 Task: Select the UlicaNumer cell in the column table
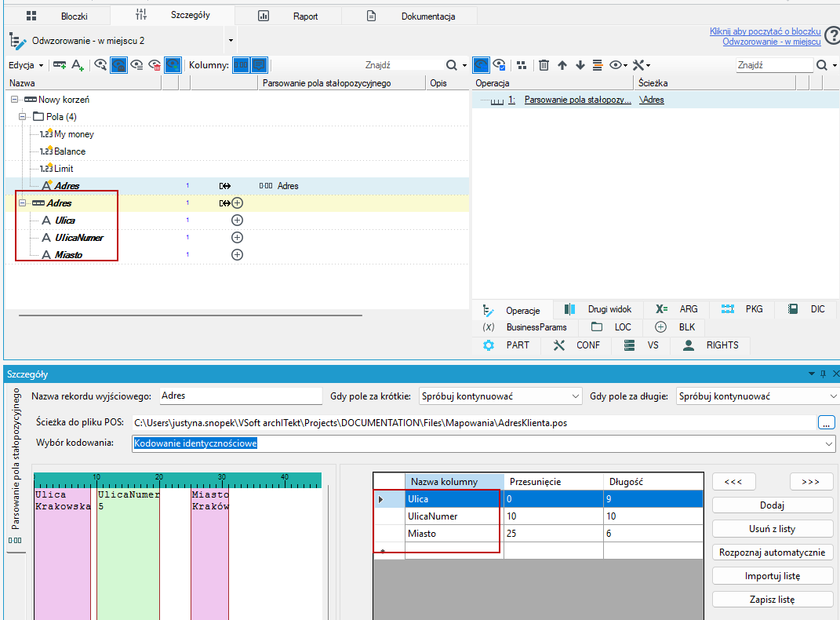454,516
